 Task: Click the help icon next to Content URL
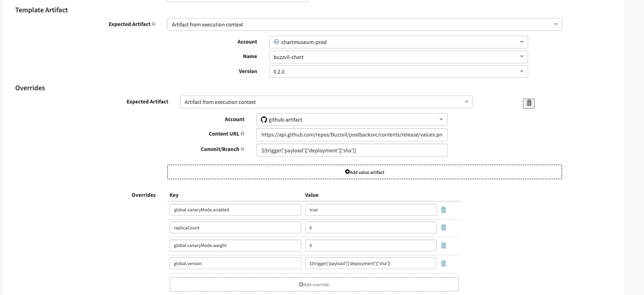point(243,134)
